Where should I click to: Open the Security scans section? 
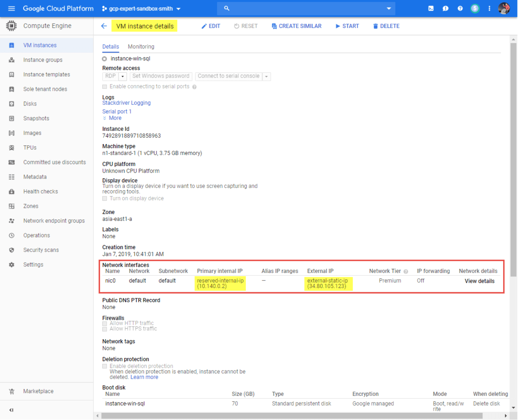(41, 250)
